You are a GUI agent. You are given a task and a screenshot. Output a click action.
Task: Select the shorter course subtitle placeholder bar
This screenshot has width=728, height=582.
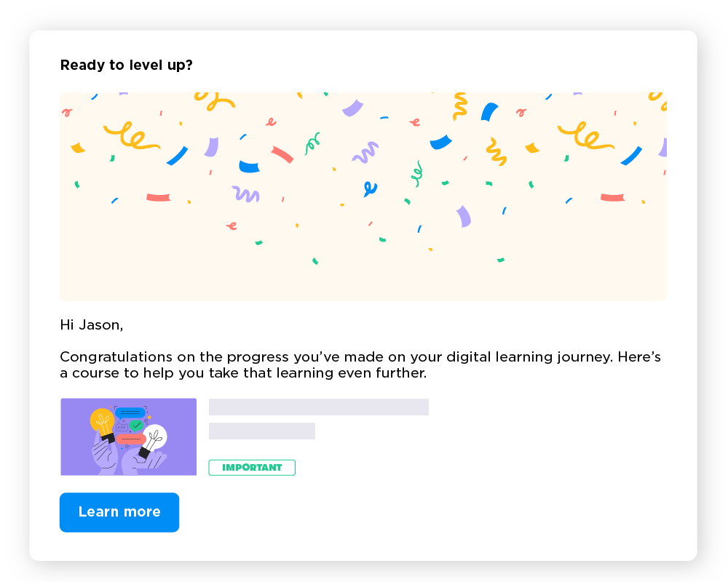[x=261, y=431]
